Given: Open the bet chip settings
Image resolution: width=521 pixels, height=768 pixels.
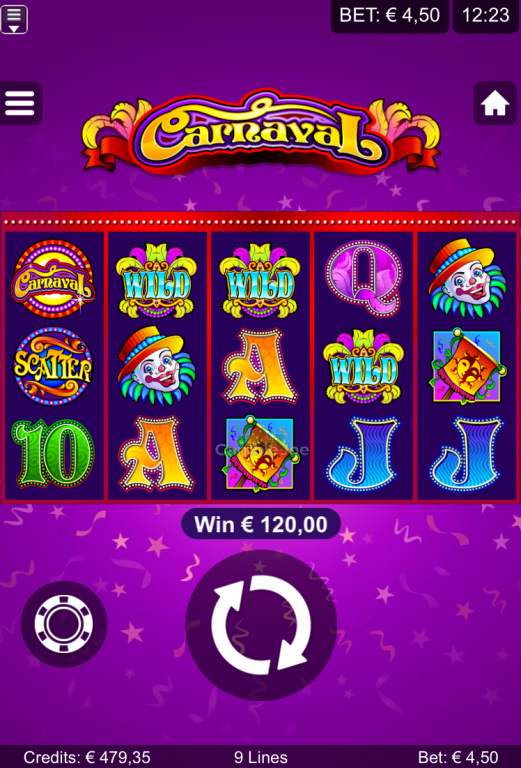Looking at the screenshot, I should click(x=64, y=624).
